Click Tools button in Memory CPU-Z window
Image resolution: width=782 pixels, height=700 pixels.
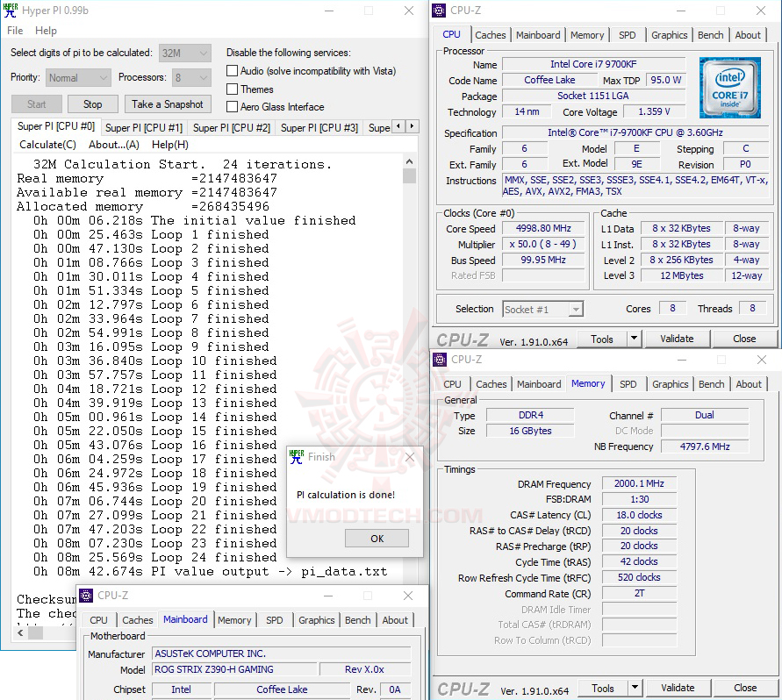click(x=602, y=688)
